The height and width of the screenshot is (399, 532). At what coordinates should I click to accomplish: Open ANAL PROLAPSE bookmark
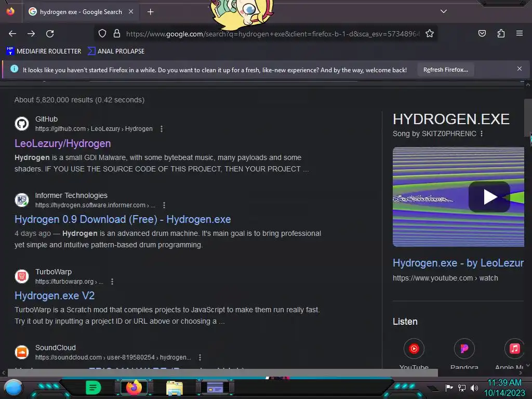point(116,51)
